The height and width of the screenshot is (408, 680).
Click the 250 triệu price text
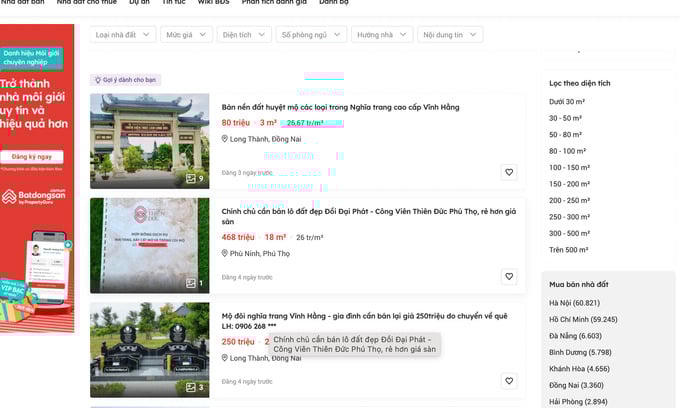tap(238, 342)
